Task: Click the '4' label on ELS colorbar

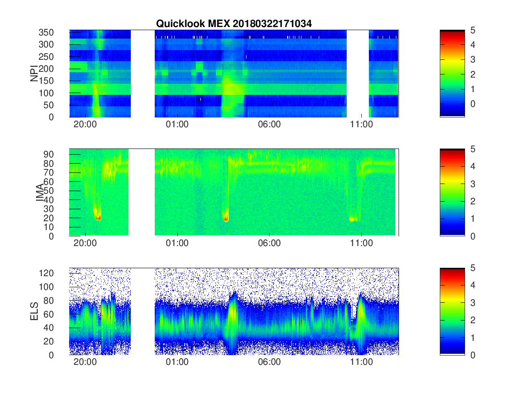Action: click(473, 285)
